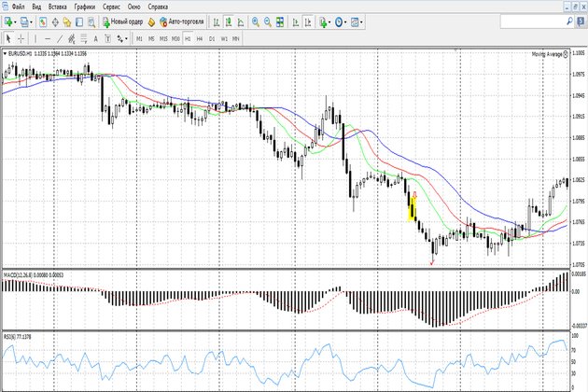Click the Templates icon

[355, 22]
